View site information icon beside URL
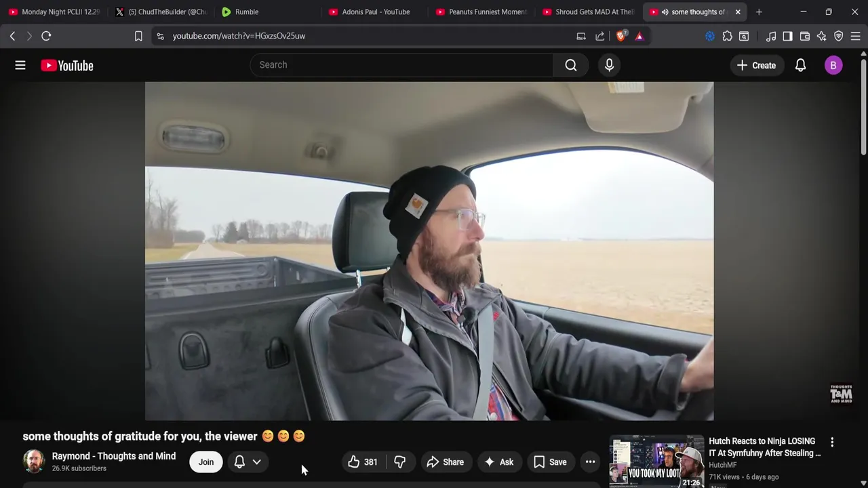Screen dimensions: 868x488 160,36
